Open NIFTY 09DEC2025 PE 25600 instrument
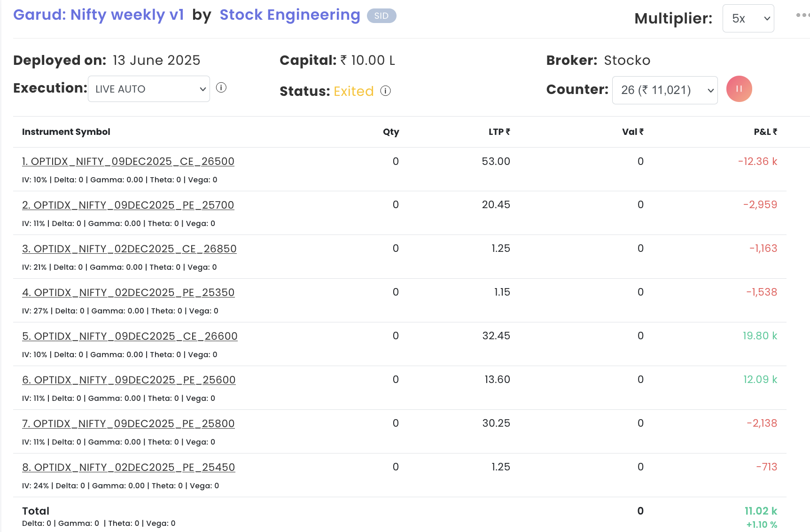 (x=129, y=380)
